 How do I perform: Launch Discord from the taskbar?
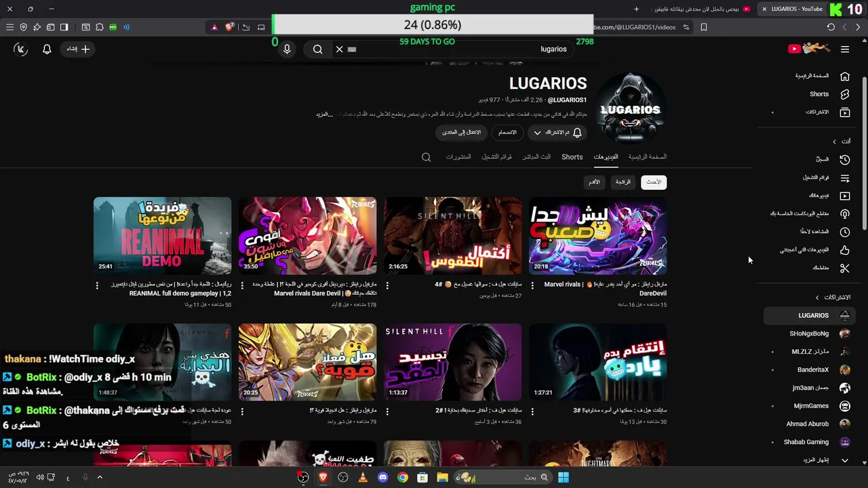(x=382, y=477)
